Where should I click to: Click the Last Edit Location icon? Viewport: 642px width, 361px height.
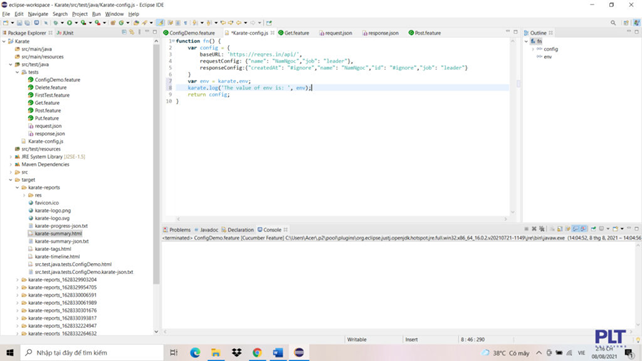tap(223, 23)
